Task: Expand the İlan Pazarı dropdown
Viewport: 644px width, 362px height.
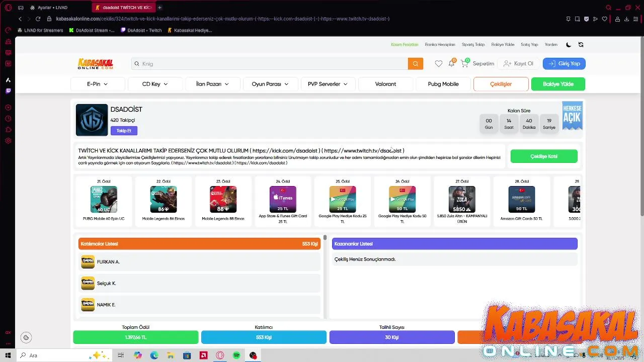Action: click(212, 84)
